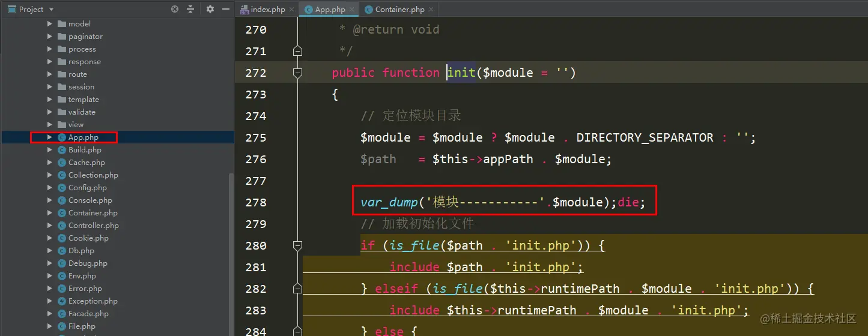Select Env.php in the project tree

pyautogui.click(x=82, y=276)
